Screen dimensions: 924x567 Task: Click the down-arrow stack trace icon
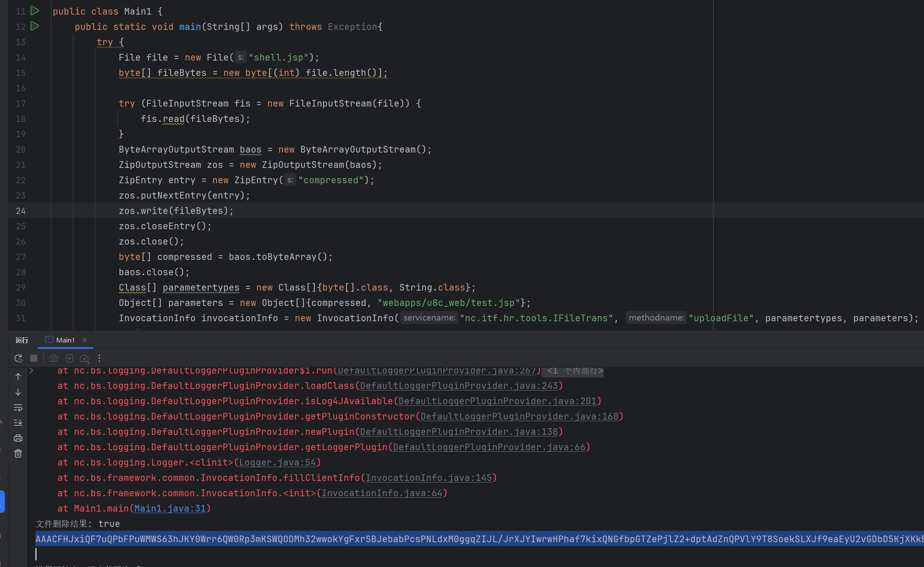click(x=18, y=392)
